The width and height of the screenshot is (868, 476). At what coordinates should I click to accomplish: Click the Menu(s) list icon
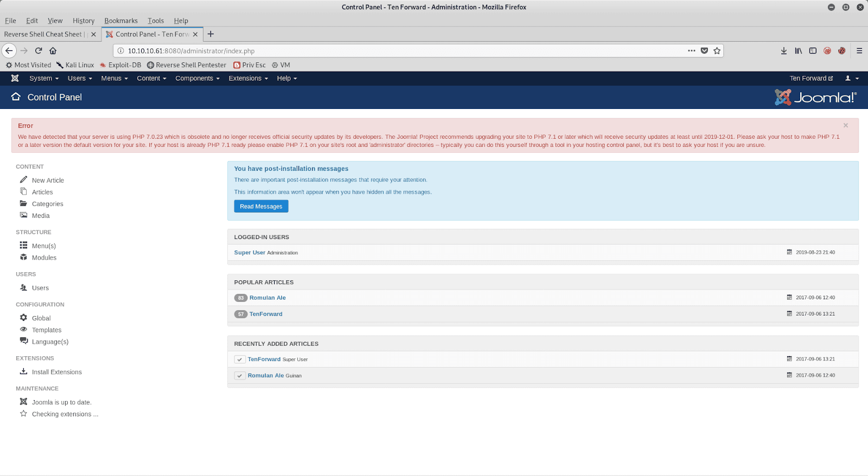23,245
